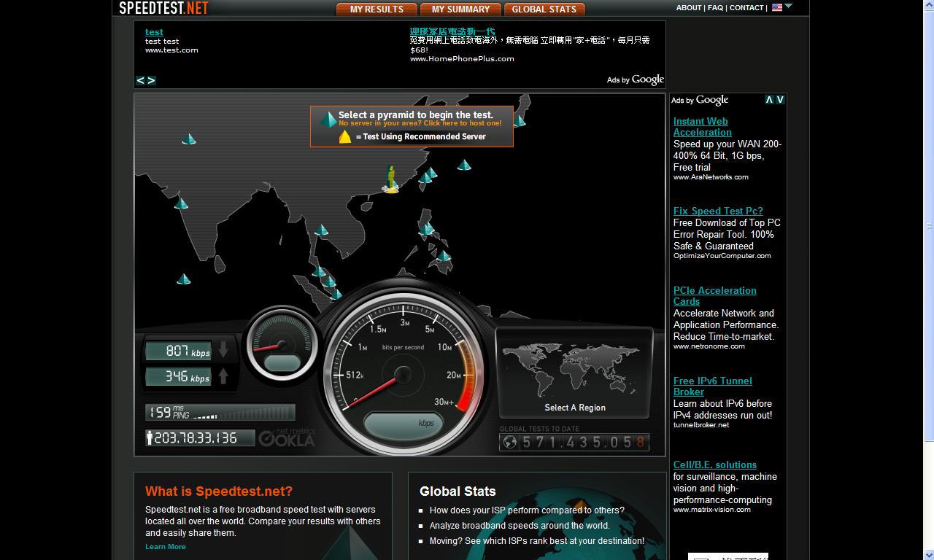The height and width of the screenshot is (560, 934).
Task: Show next banner ad with right arrow
Action: point(152,81)
